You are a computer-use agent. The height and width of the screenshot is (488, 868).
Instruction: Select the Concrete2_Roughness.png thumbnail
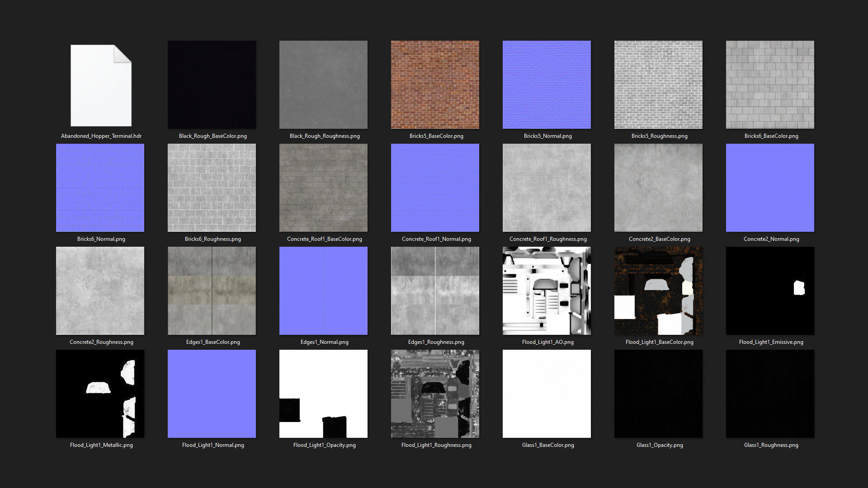100,291
